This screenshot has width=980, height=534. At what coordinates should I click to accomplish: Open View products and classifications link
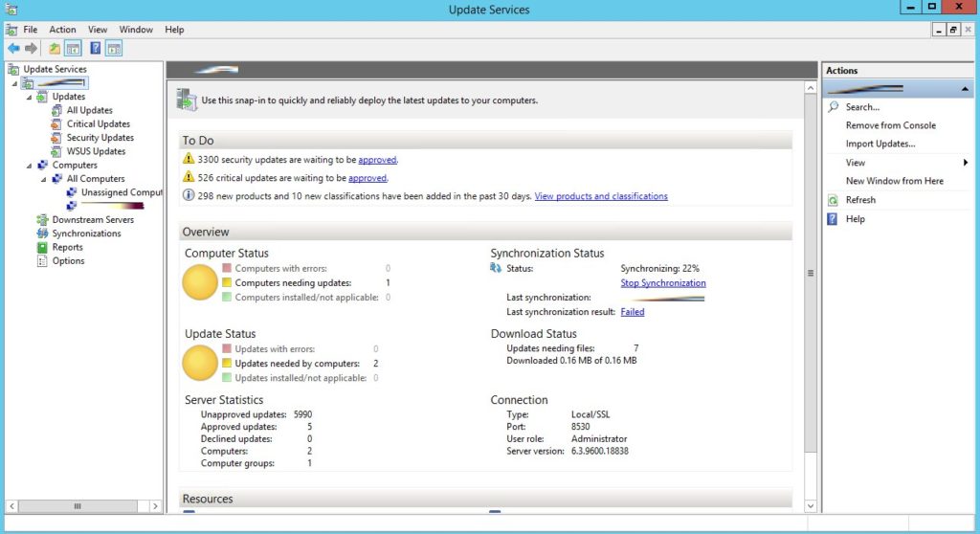(x=600, y=196)
